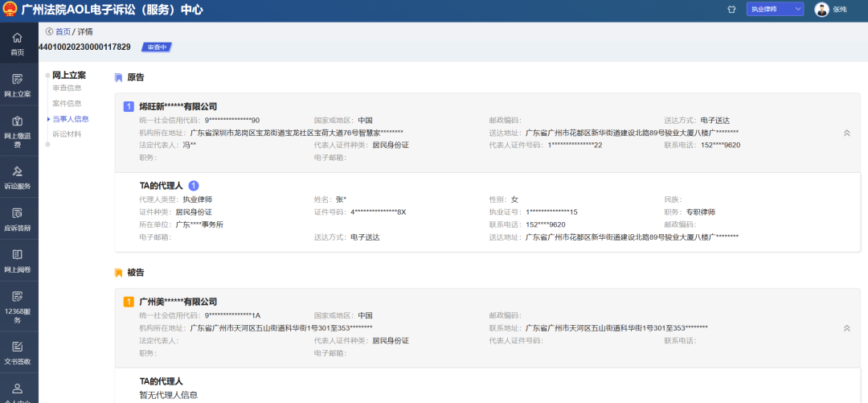Click agent 代理人类型 value 执业律师

point(198,199)
